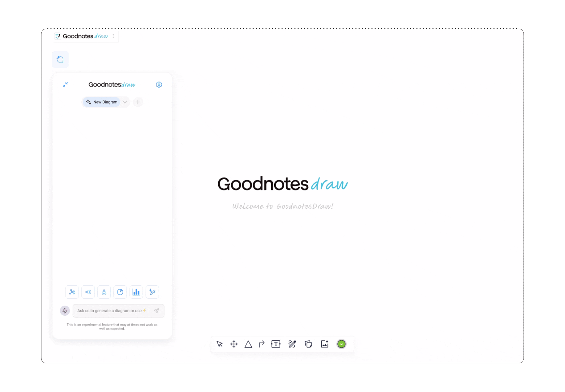This screenshot has height=392, width=565.
Task: Select the sticky note tool
Action: (309, 344)
